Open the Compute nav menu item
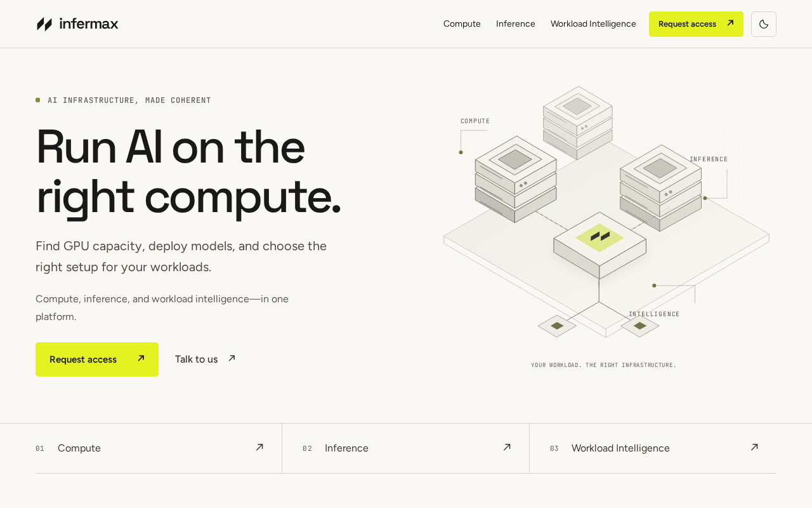 click(462, 24)
